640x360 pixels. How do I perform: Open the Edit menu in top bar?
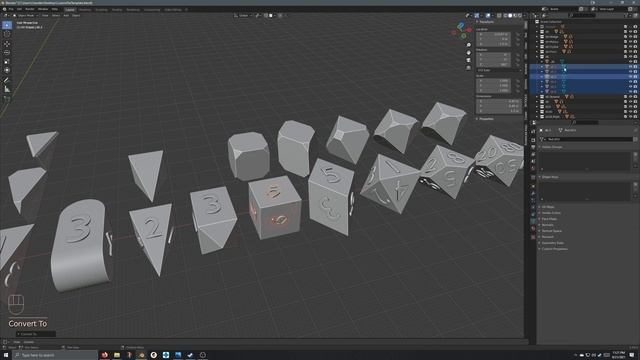pos(19,9)
